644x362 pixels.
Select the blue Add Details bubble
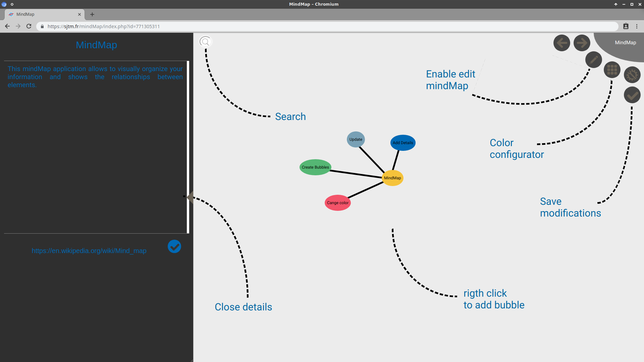pyautogui.click(x=403, y=143)
